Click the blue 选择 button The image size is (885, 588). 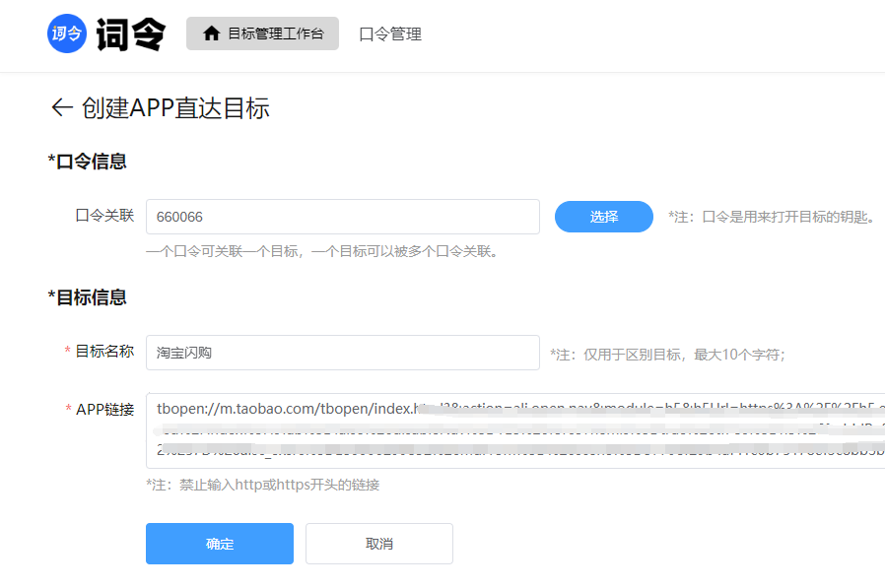pos(603,217)
